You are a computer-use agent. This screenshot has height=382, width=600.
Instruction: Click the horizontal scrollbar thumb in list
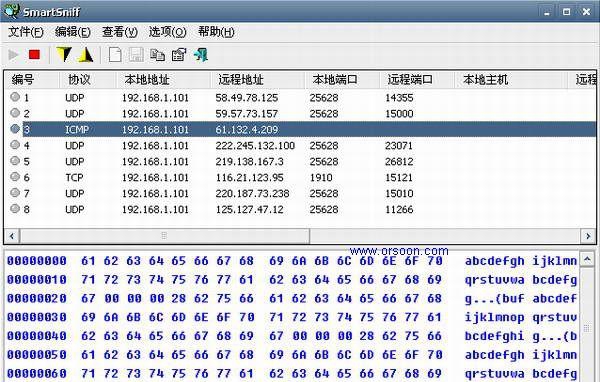(165, 236)
